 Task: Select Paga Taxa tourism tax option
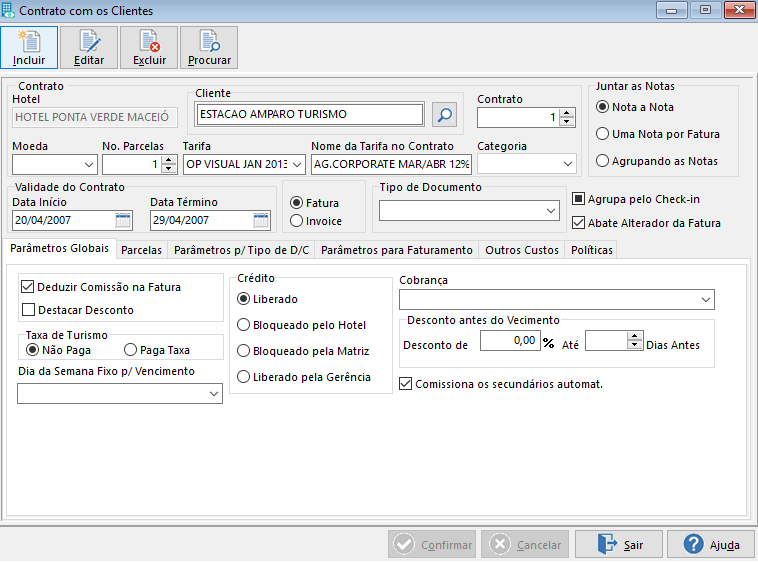(x=157, y=350)
